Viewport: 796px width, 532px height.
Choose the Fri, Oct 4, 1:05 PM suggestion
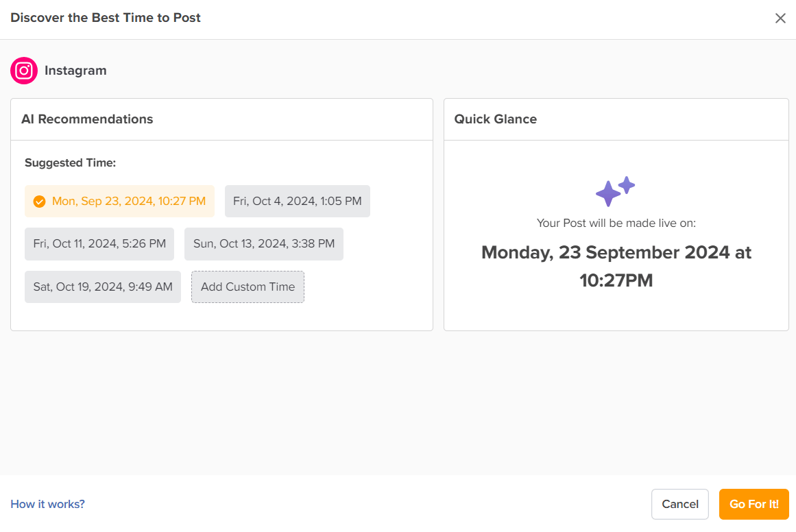(x=298, y=201)
